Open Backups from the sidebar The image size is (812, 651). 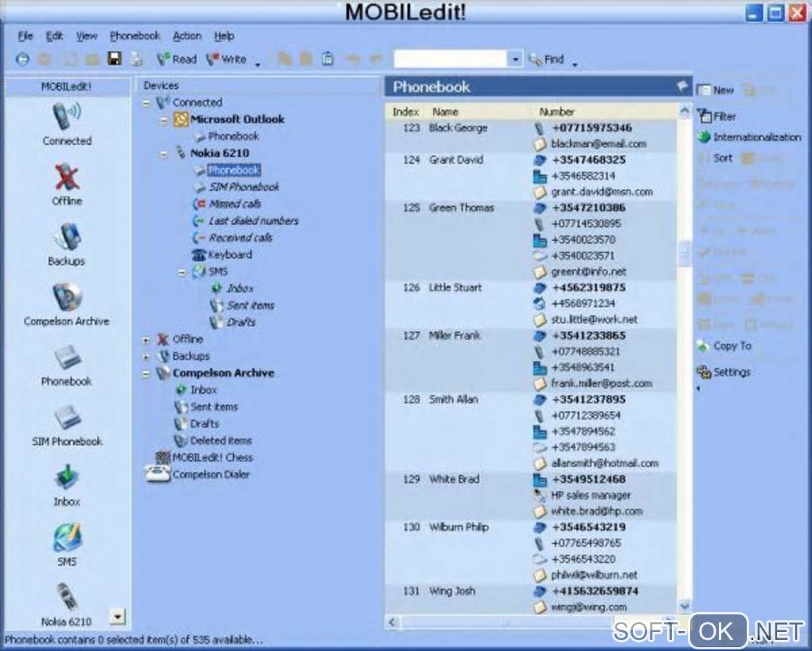tap(67, 244)
